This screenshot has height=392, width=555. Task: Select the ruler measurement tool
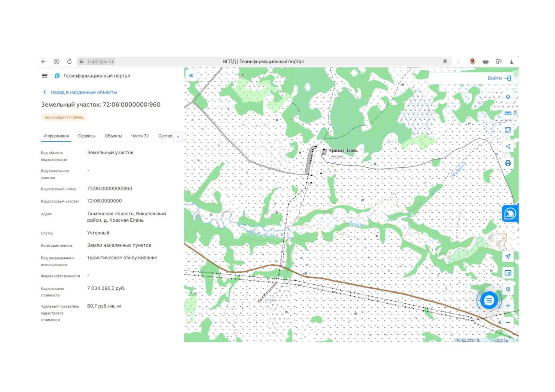(x=508, y=113)
